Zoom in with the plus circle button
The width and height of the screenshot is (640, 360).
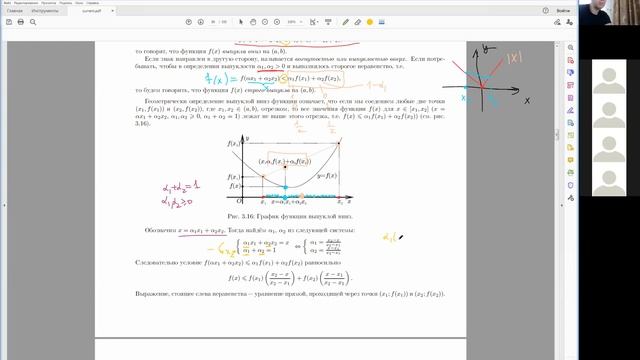[277, 22]
